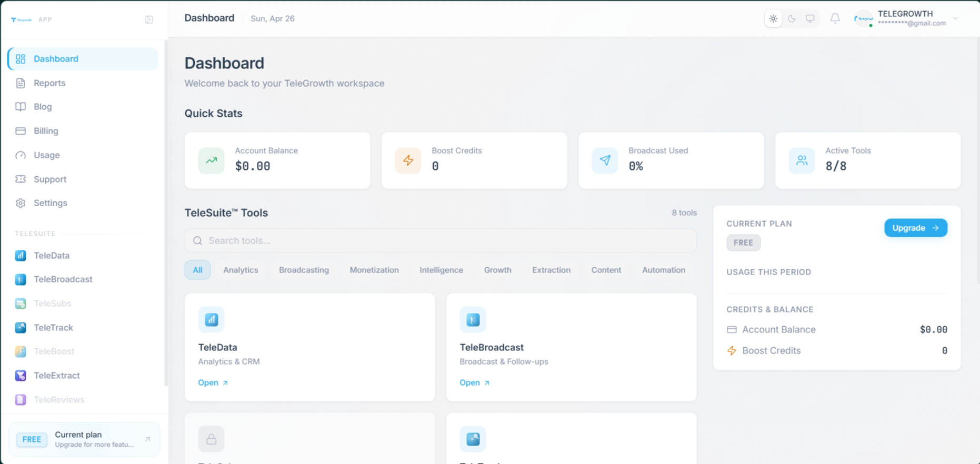Click Account Balance trend icon
Screen dimensions: 980x464
[211, 160]
